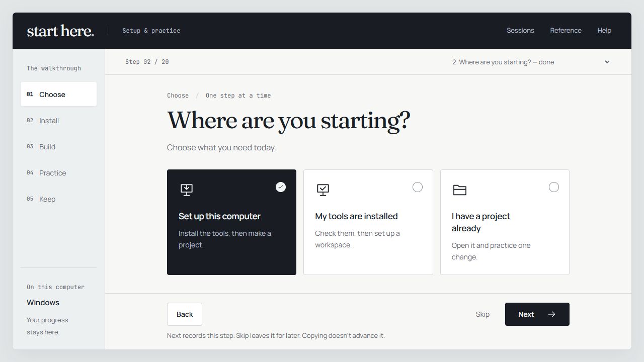Go to the Choose walkthrough step
Viewport: 644px width, 362px height.
58,94
